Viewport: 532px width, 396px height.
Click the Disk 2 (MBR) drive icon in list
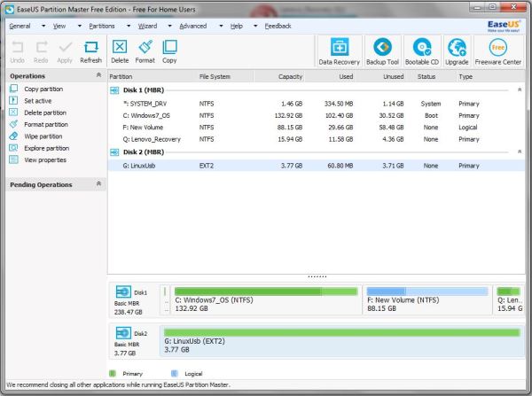coord(114,152)
